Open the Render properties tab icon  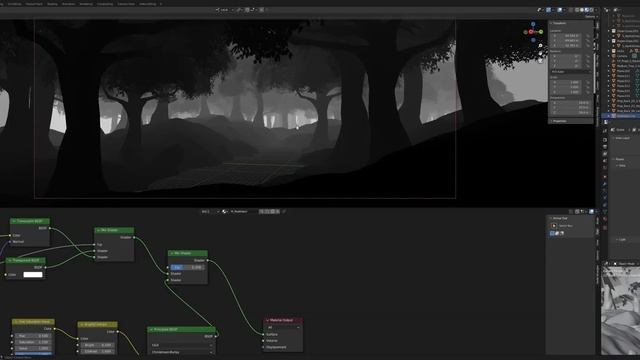(x=605, y=140)
